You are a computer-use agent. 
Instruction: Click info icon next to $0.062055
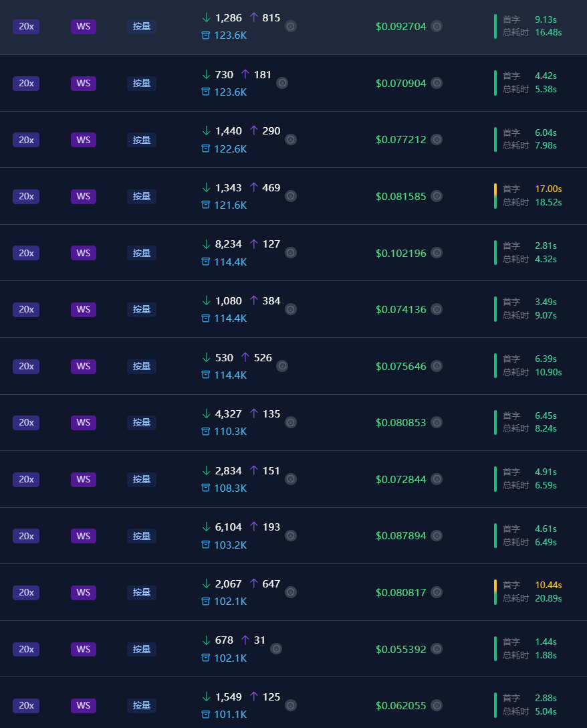click(436, 705)
